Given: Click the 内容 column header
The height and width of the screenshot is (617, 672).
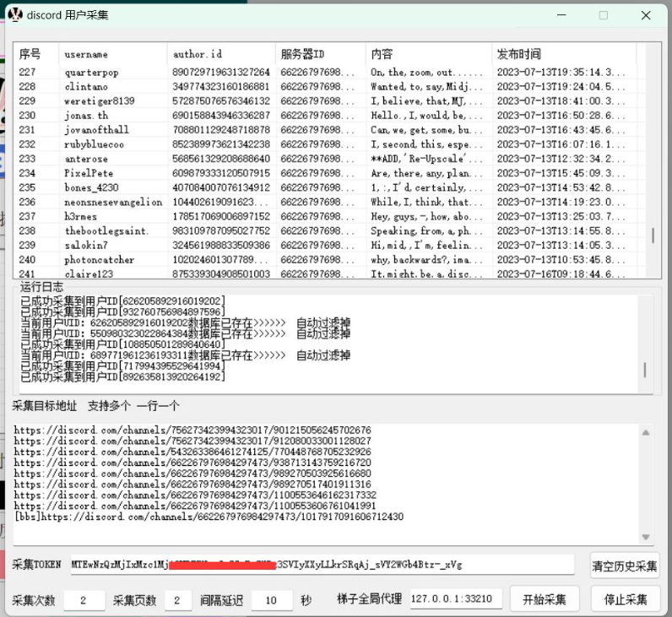Looking at the screenshot, I should (x=429, y=54).
